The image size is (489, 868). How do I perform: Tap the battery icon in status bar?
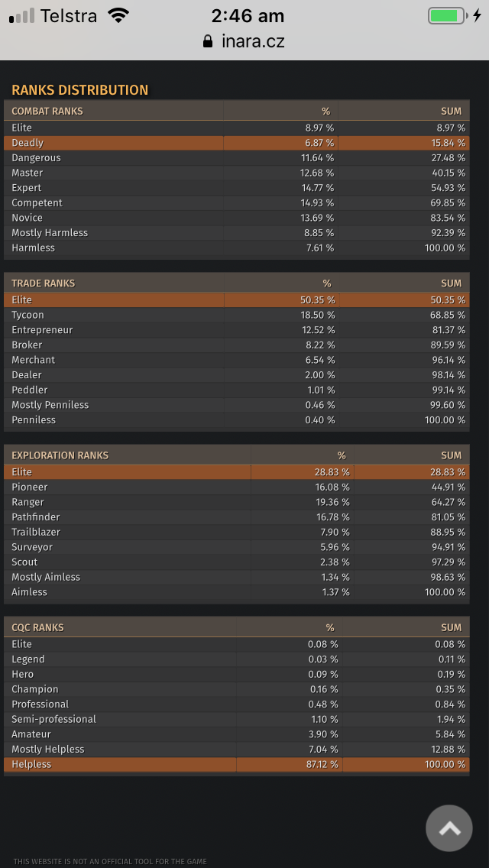(448, 15)
